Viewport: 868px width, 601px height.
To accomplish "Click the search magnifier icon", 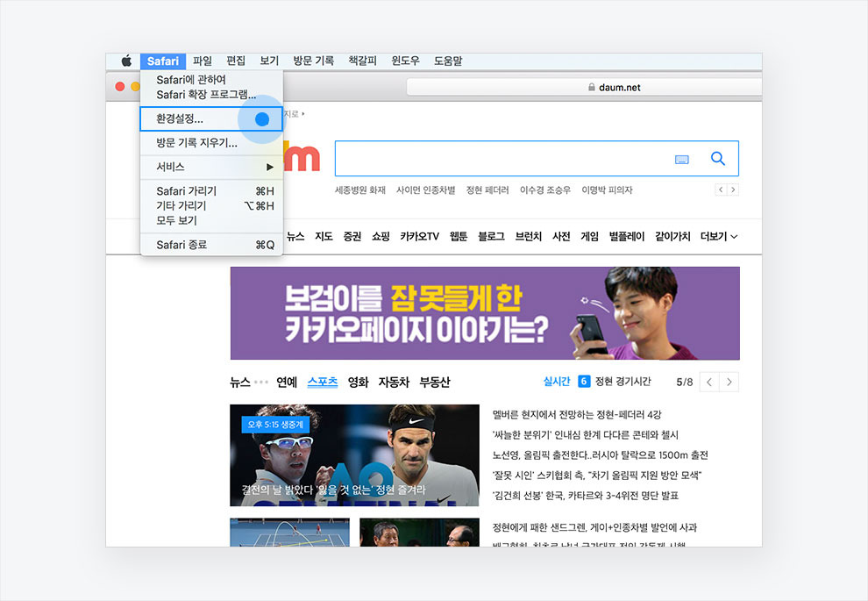I will coord(718,159).
